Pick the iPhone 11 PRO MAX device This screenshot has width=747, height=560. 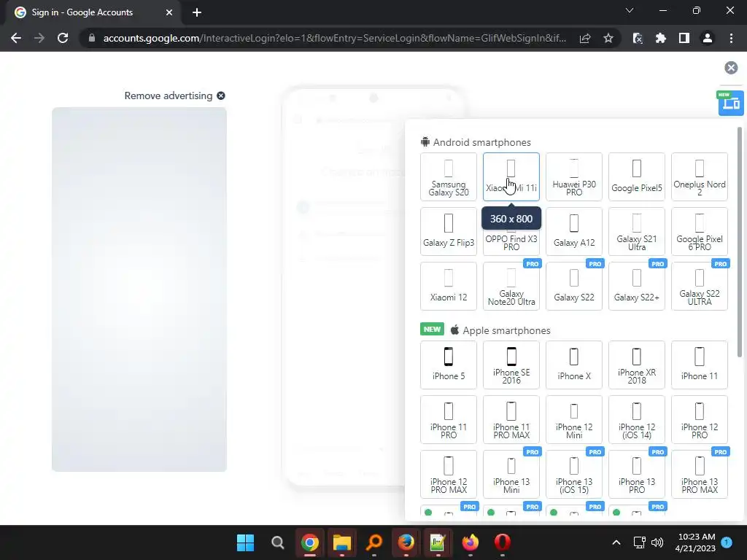coord(511,419)
